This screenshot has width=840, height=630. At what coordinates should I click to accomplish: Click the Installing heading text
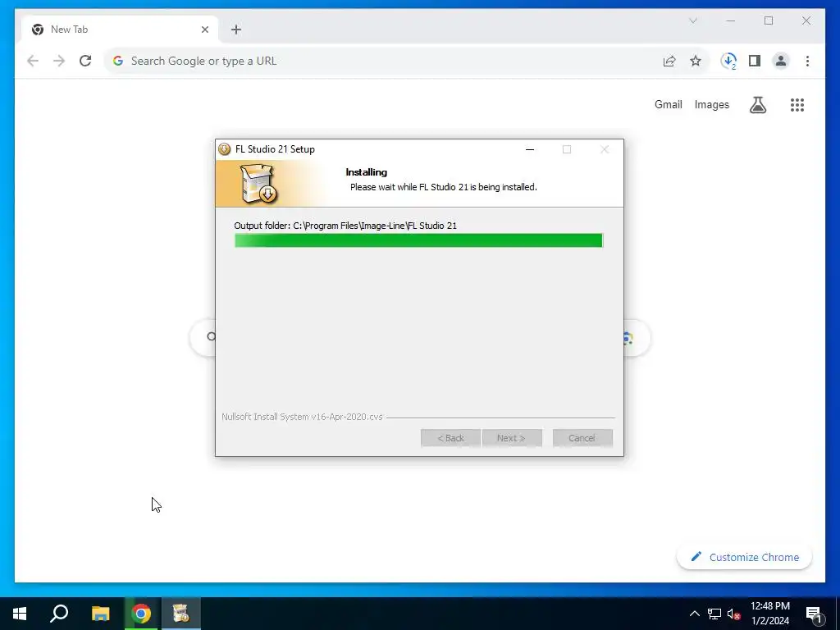(367, 172)
